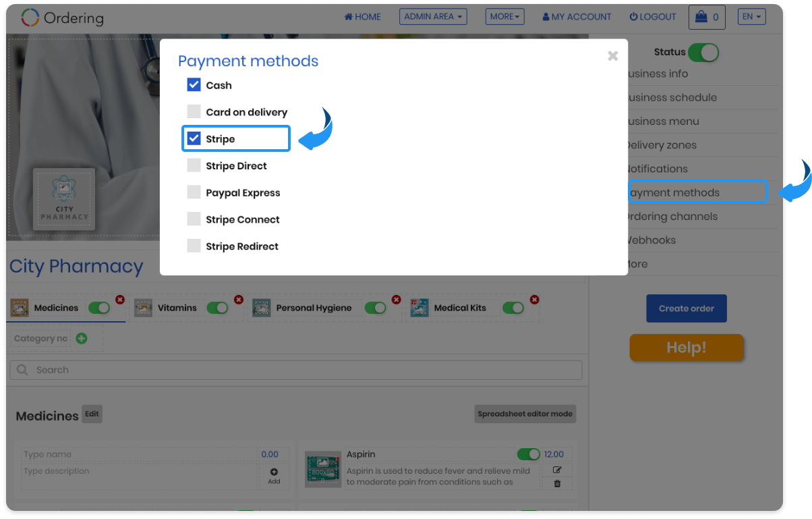Enable Card on delivery payment

[194, 112]
